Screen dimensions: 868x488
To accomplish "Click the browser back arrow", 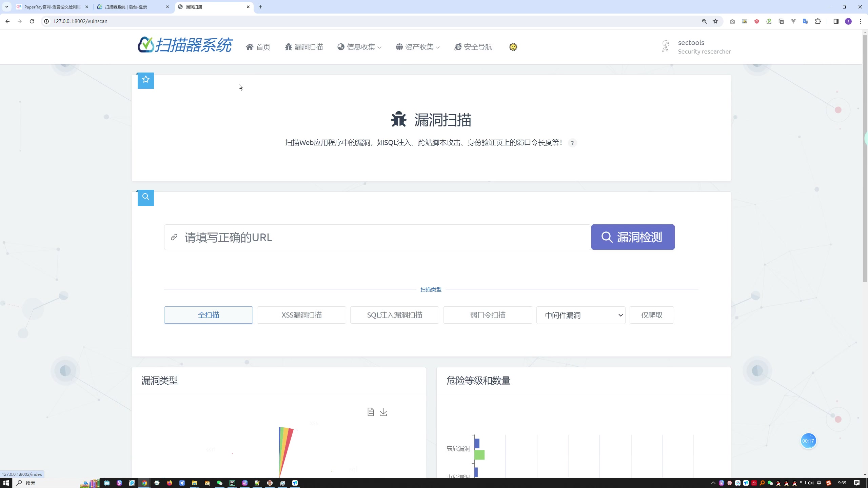I will click(7, 21).
